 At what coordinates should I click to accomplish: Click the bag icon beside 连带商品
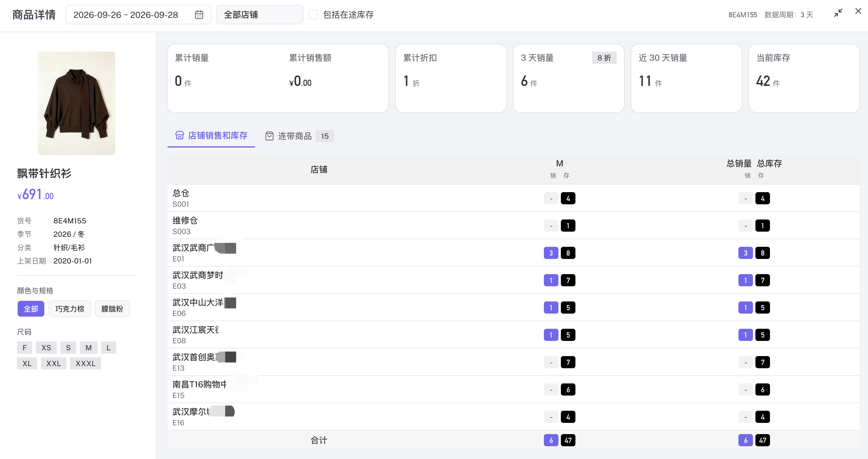click(x=269, y=136)
